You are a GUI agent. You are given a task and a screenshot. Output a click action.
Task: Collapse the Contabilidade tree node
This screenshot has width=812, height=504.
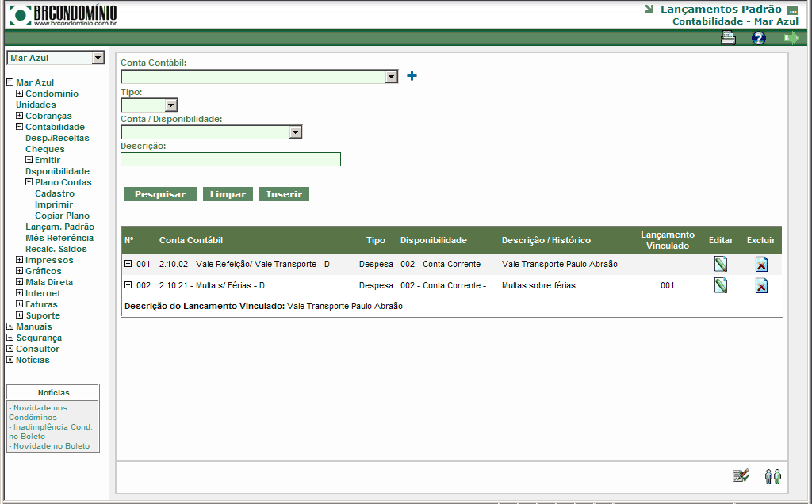point(19,126)
